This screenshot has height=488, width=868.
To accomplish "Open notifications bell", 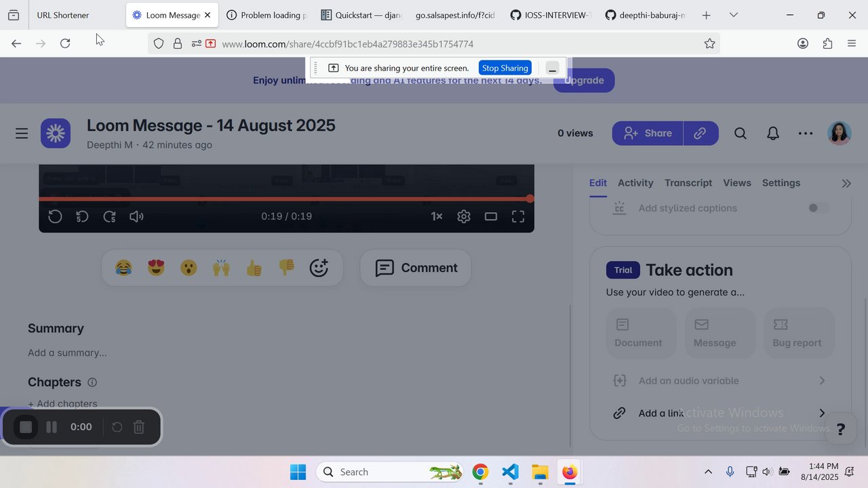I will tap(773, 134).
